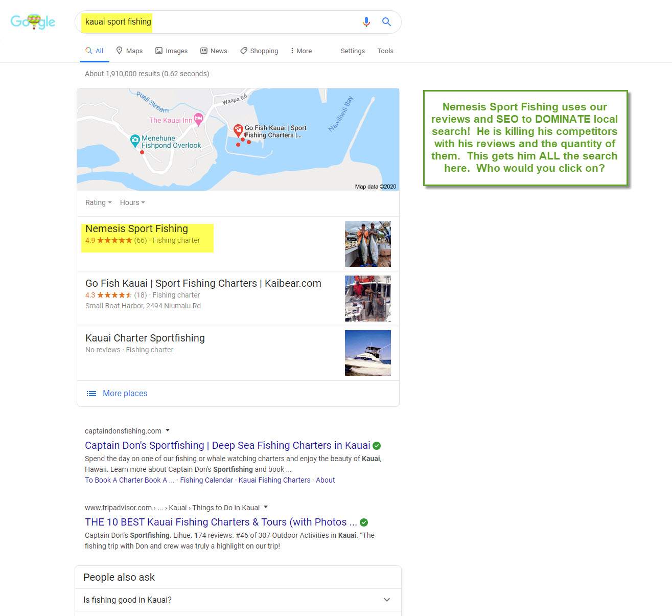Click green verified check next to Captain Don's
The width and height of the screenshot is (672, 616).
tap(377, 446)
